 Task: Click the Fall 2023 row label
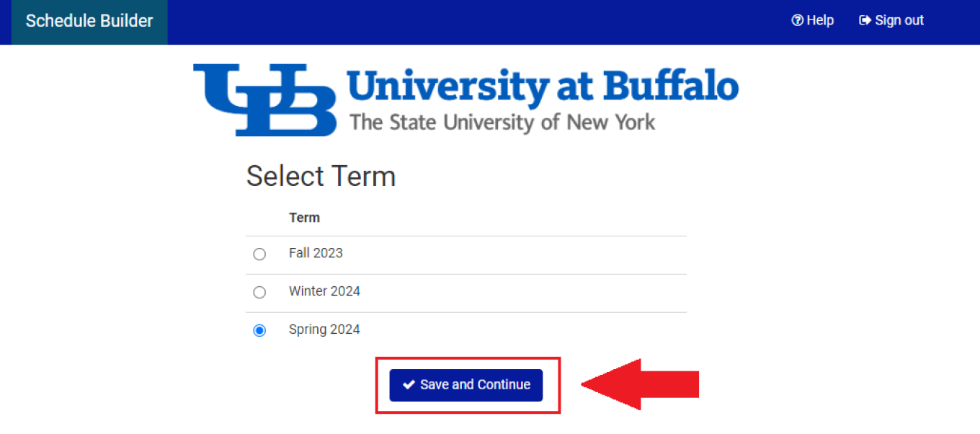[316, 253]
